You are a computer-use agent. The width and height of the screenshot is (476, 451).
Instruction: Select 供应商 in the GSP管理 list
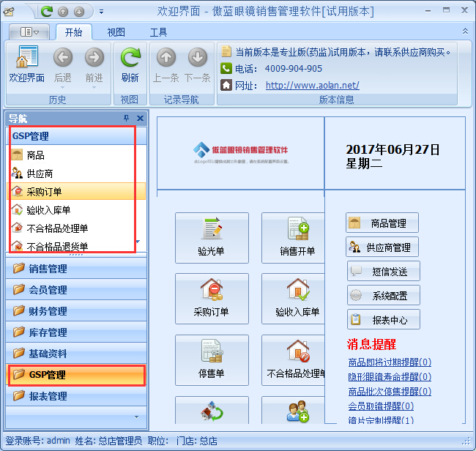click(x=40, y=174)
